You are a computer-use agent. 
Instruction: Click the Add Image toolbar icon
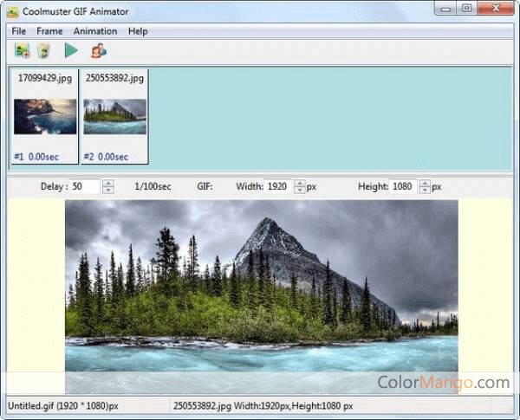23,51
